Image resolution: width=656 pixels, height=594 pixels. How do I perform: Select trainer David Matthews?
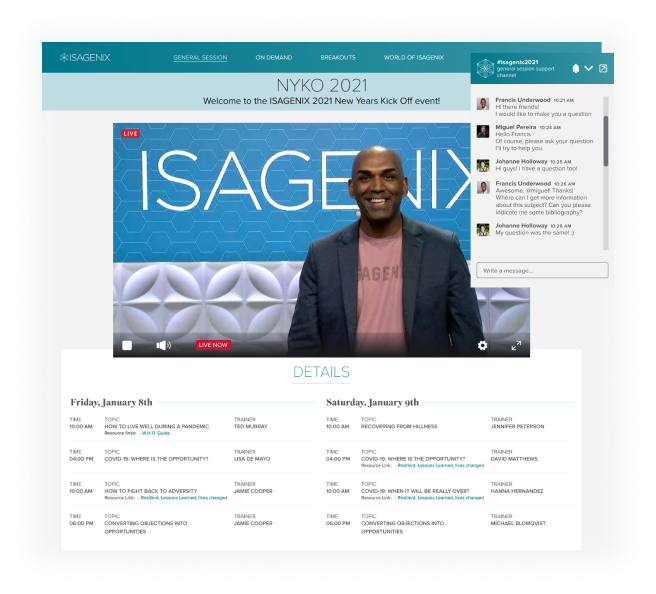click(514, 459)
